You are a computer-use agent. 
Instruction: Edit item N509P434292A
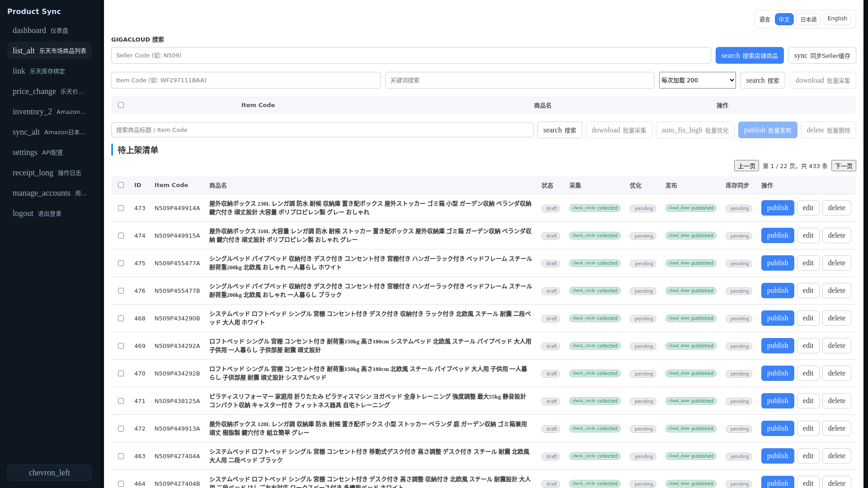808,346
